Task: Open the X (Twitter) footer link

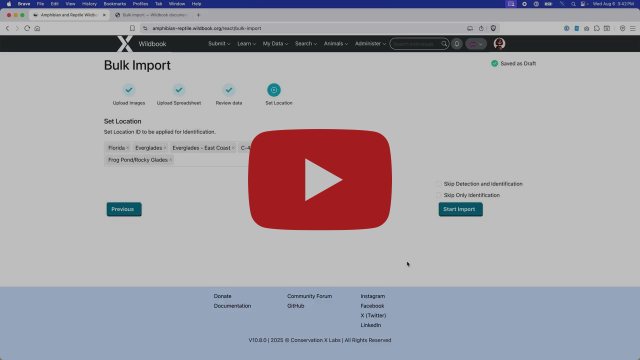Action: point(373,316)
